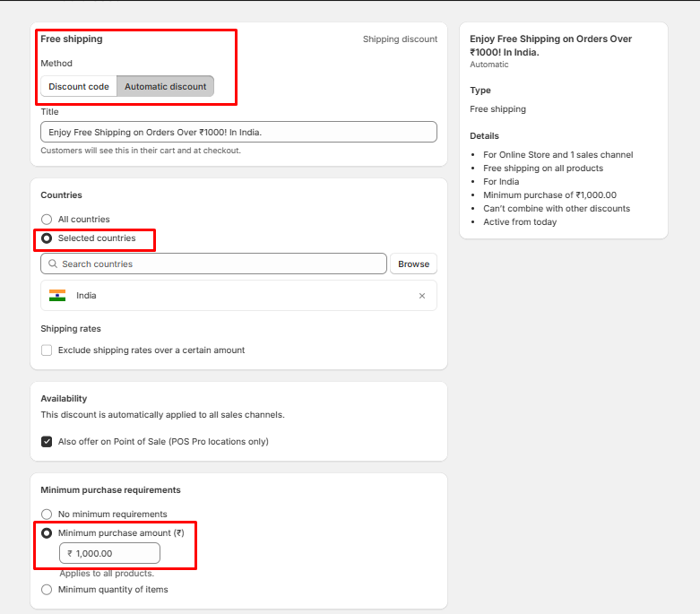Screen dimensions: 700x614
Task: Click the discount Title input field
Action: tap(238, 132)
